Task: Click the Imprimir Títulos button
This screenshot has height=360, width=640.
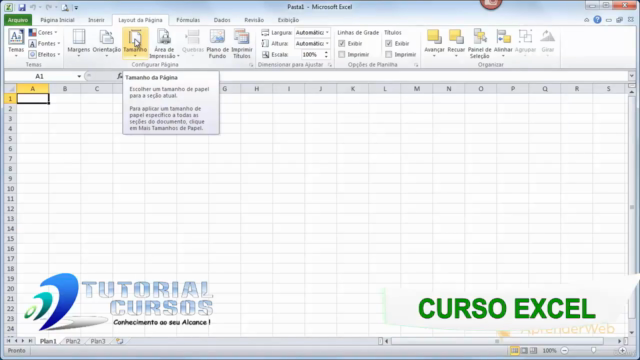Action: click(x=242, y=43)
